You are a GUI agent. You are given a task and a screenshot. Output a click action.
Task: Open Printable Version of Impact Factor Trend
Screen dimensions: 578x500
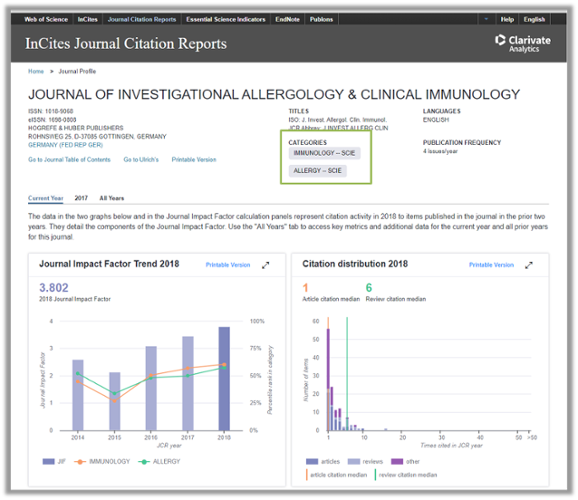pyautogui.click(x=228, y=265)
